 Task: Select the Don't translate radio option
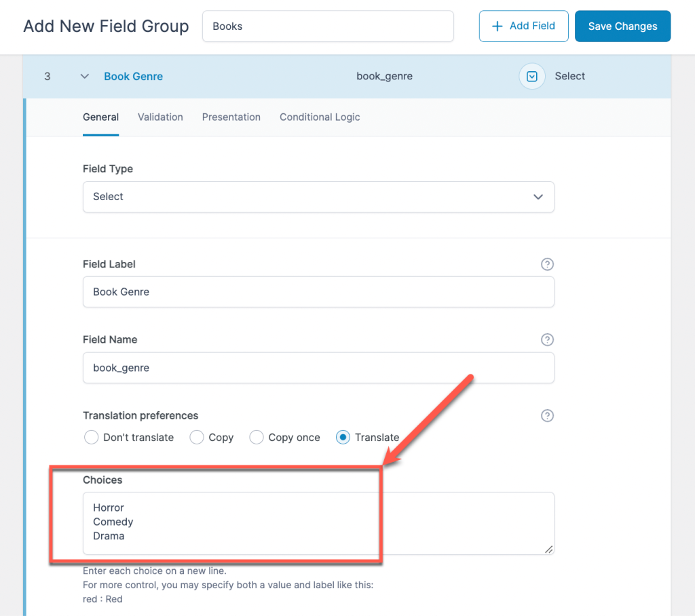tap(92, 437)
